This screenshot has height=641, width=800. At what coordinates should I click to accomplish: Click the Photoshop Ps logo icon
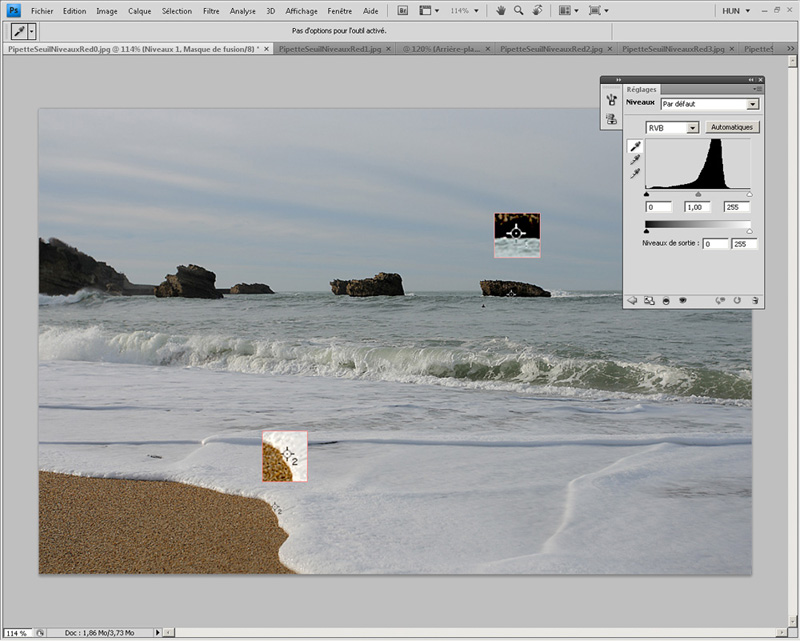(x=14, y=10)
